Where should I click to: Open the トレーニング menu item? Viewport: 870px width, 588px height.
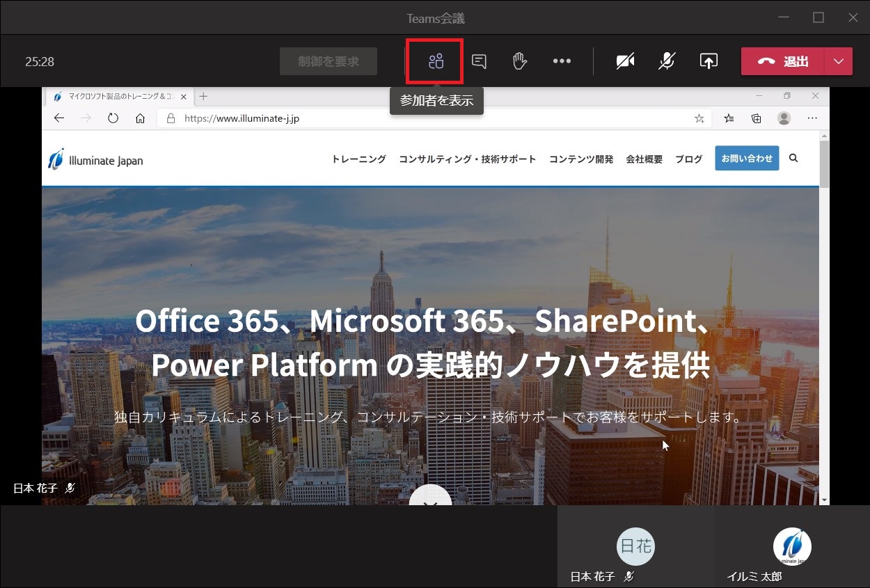coord(358,159)
